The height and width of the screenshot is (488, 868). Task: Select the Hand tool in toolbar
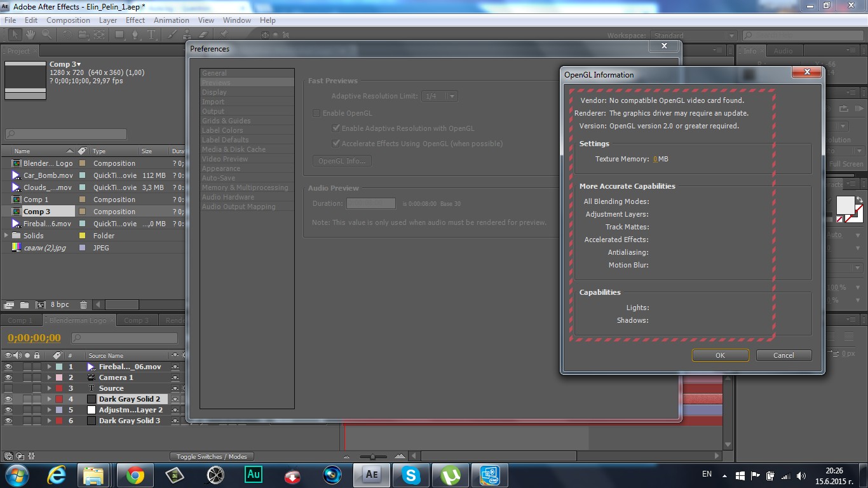pyautogui.click(x=30, y=35)
